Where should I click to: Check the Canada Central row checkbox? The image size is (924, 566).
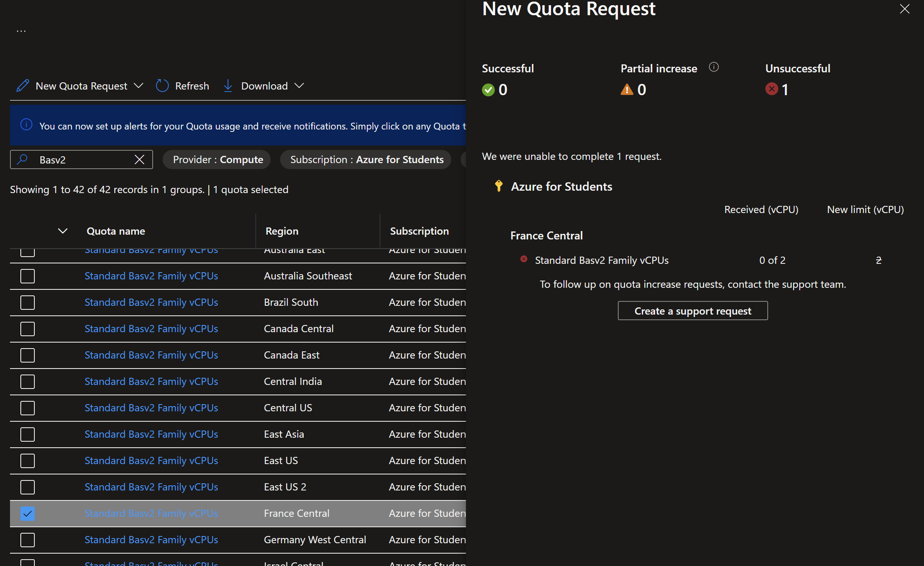point(28,329)
